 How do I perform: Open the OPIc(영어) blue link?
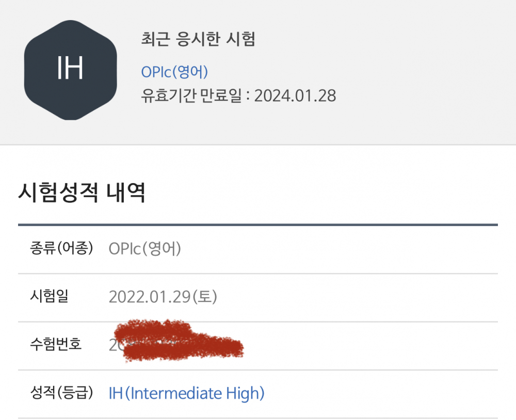click(174, 72)
